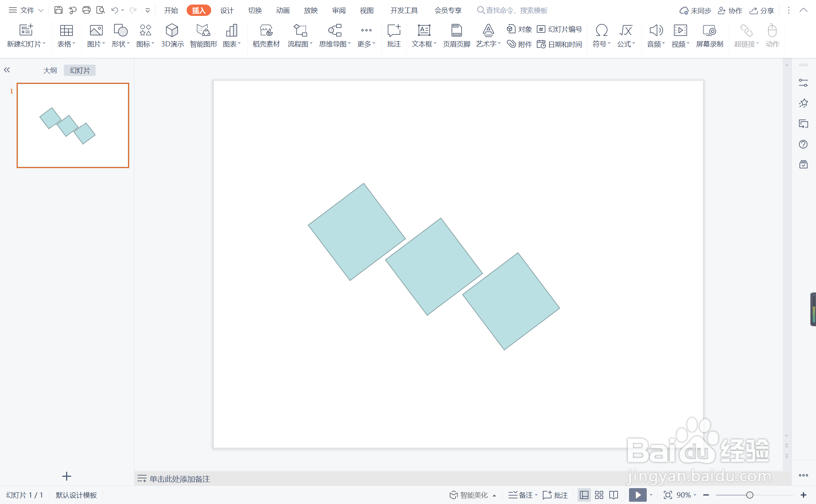Click the zoom slider handle
This screenshot has height=504, width=816.
[750, 495]
